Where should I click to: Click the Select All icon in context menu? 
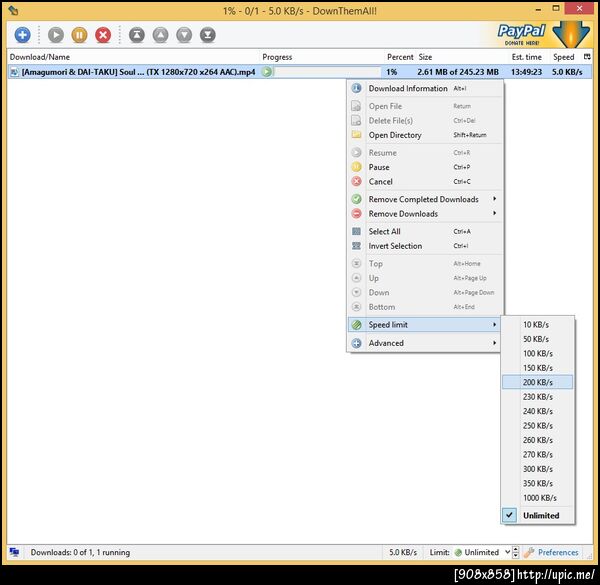coord(356,231)
